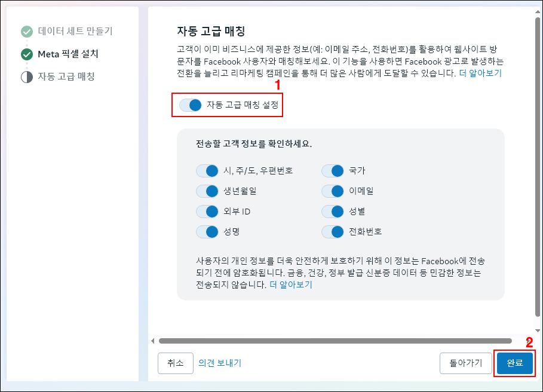Screen dimensions: 543x392
Task: Turn off the 이메일 toggle
Action: click(x=333, y=191)
